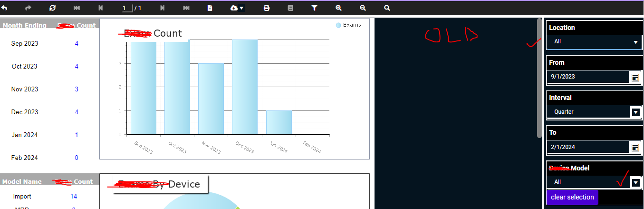Go to the first page icon
Image resolution: width=644 pixels, height=209 pixels.
tap(77, 8)
